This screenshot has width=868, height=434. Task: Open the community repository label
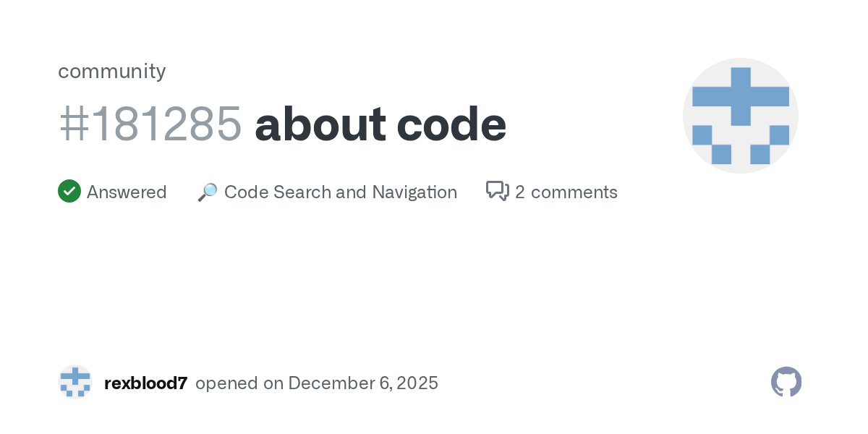pyautogui.click(x=112, y=71)
